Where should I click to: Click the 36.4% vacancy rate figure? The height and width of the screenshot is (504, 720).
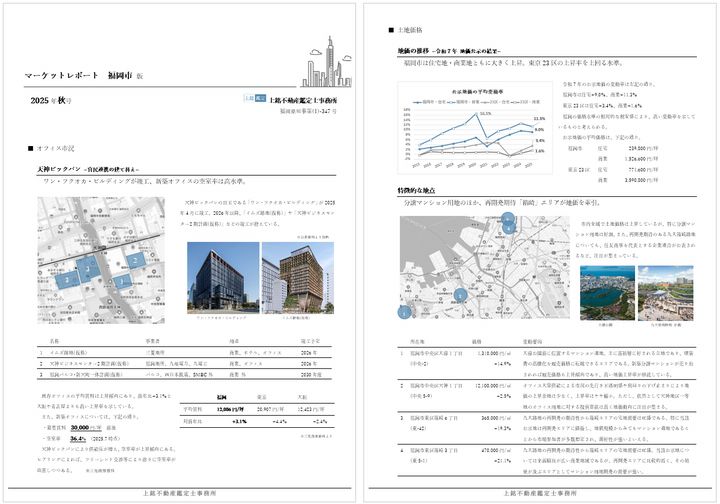76,437
